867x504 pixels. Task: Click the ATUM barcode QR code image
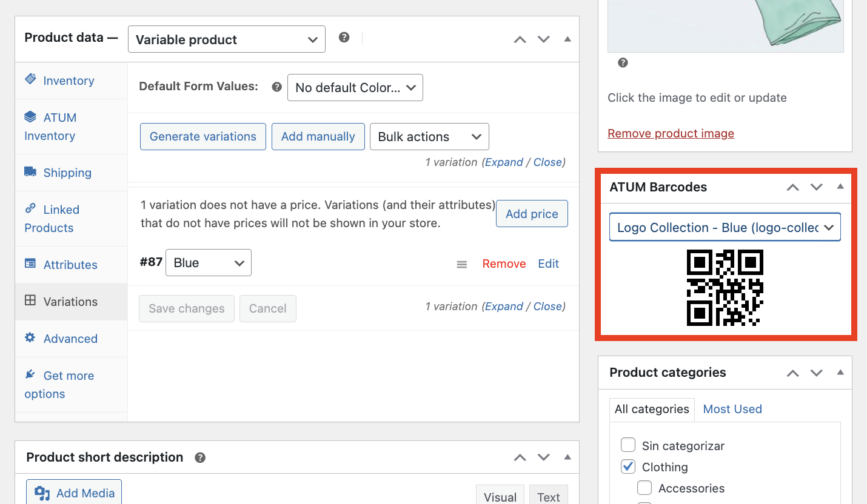click(725, 288)
